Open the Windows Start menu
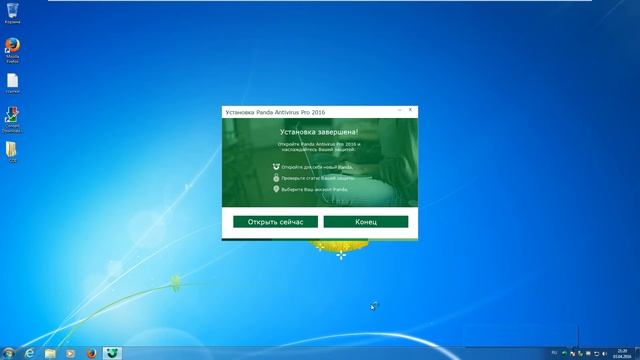The width and height of the screenshot is (640, 360). [8, 353]
